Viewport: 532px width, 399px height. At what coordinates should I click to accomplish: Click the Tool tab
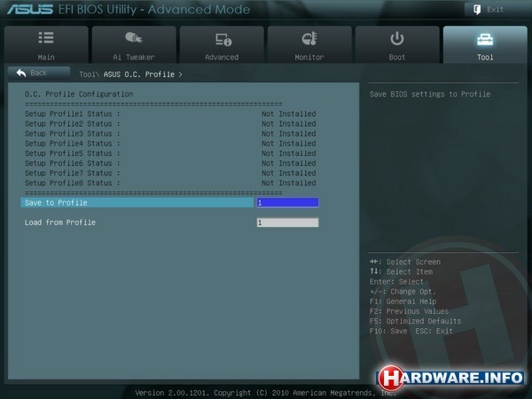[x=485, y=45]
